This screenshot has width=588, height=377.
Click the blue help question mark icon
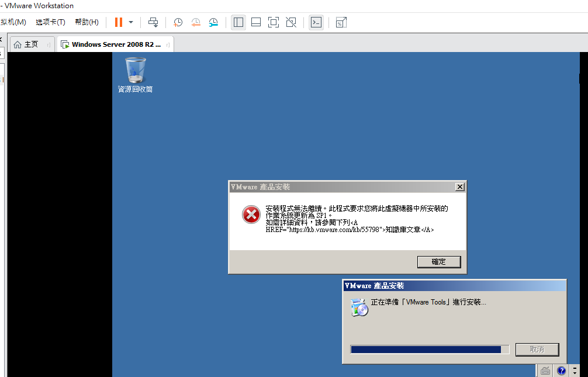coord(561,371)
